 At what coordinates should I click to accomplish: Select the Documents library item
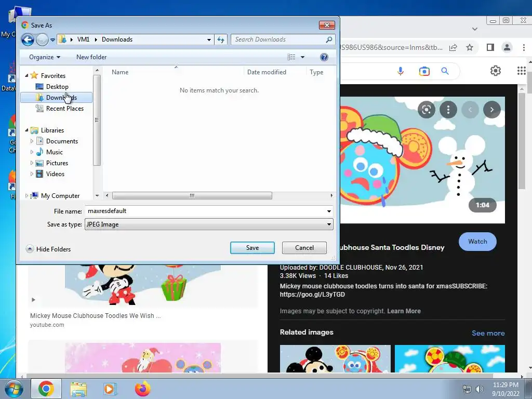click(x=62, y=141)
